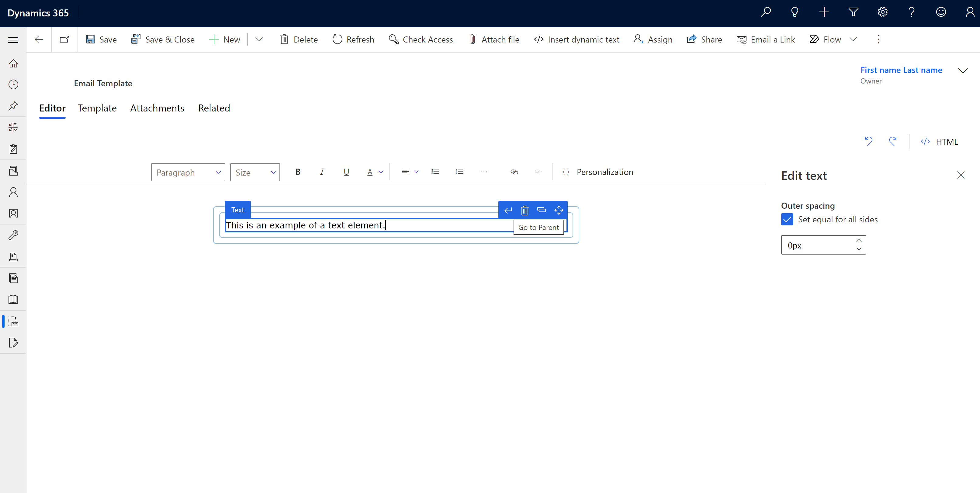This screenshot has height=493, width=980.
Task: Switch to the Template tab
Action: 97,108
